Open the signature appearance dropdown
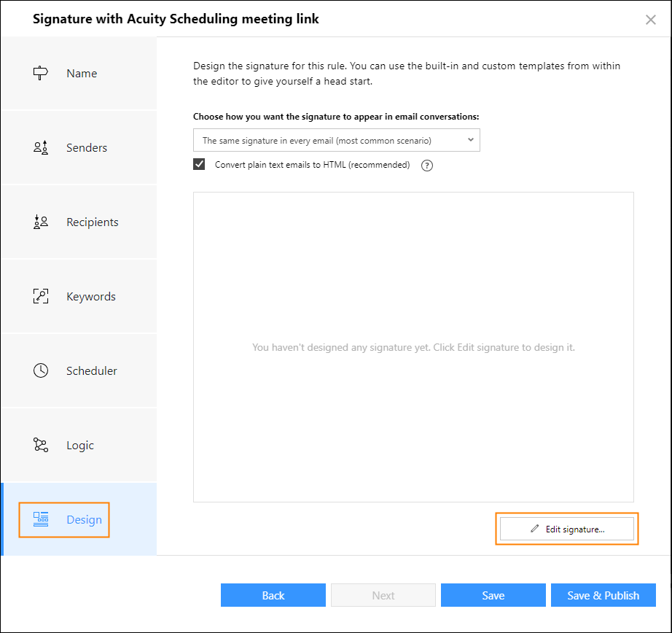This screenshot has height=633, width=672. point(337,140)
